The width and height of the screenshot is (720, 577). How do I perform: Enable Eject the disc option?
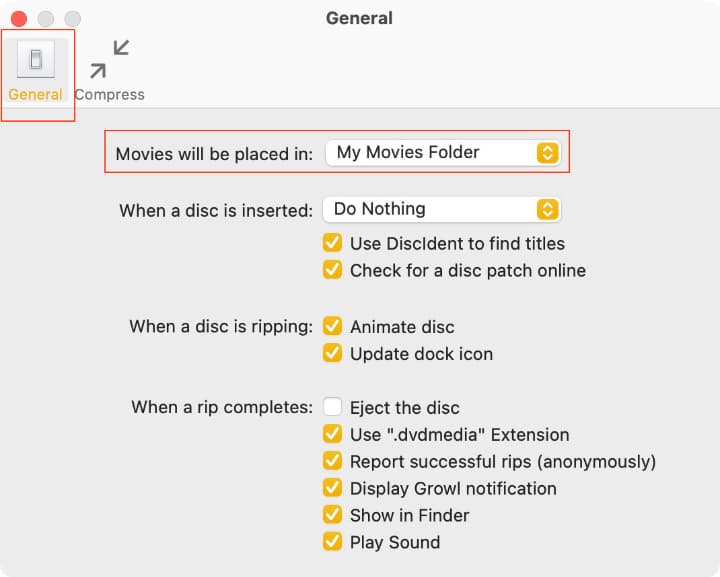tap(332, 407)
